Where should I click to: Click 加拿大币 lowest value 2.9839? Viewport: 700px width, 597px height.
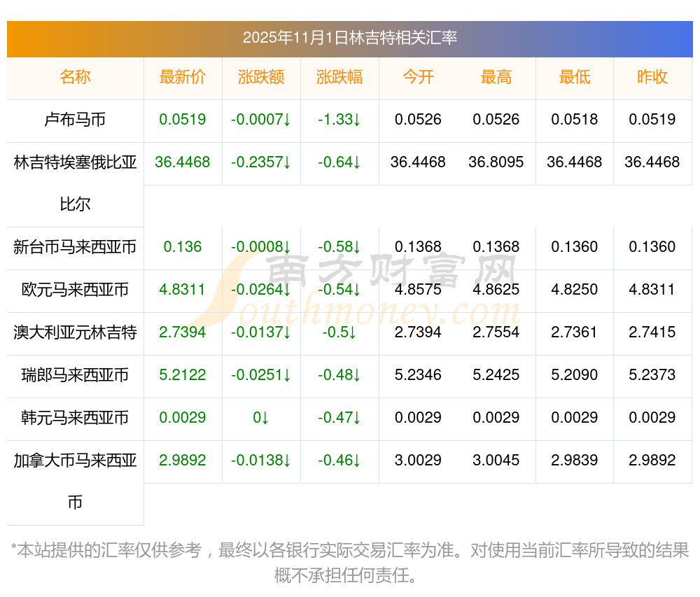pos(575,460)
